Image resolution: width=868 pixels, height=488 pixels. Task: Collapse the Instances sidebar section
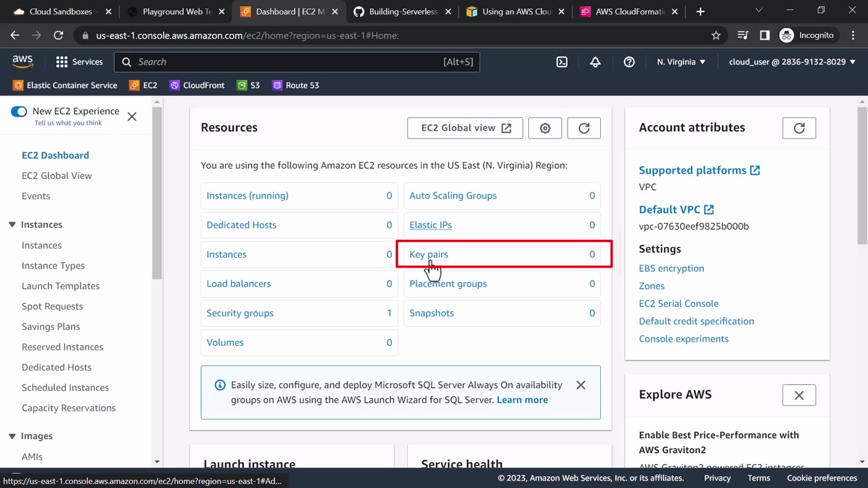pyautogui.click(x=12, y=224)
